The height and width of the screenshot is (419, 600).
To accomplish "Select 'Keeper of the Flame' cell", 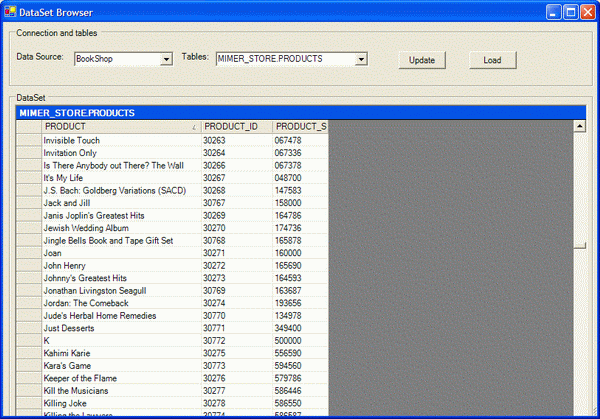I will [121, 378].
